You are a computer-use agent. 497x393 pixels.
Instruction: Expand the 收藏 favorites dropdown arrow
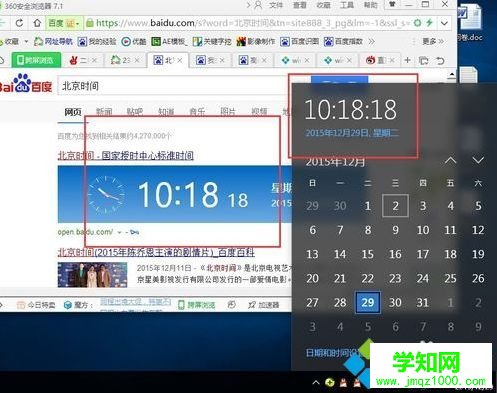point(26,41)
